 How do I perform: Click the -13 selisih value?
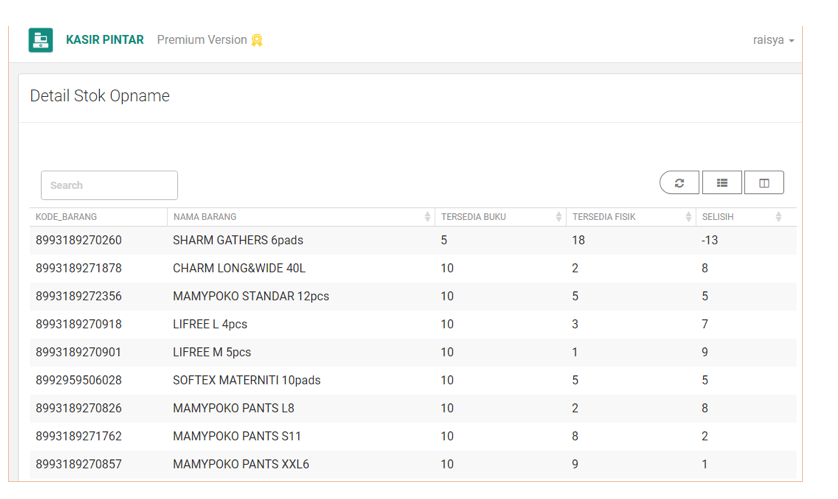click(x=710, y=240)
